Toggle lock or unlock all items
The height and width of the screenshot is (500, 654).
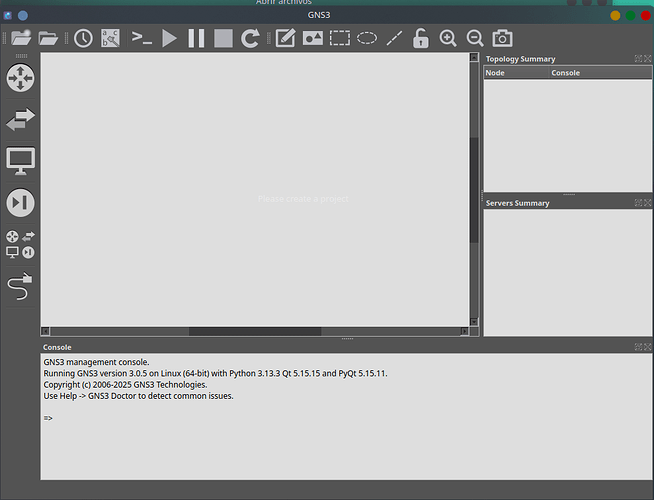tap(421, 38)
